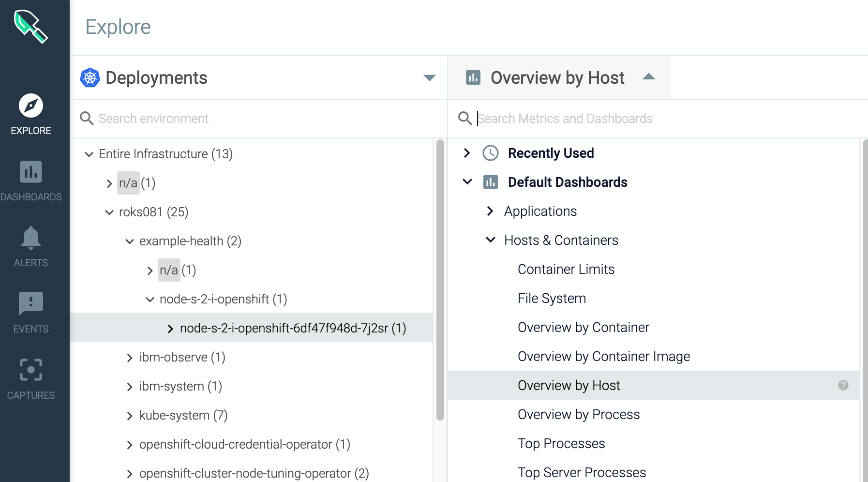The height and width of the screenshot is (482, 868).
Task: Click the clock icon next to Recently Used
Action: click(x=491, y=153)
